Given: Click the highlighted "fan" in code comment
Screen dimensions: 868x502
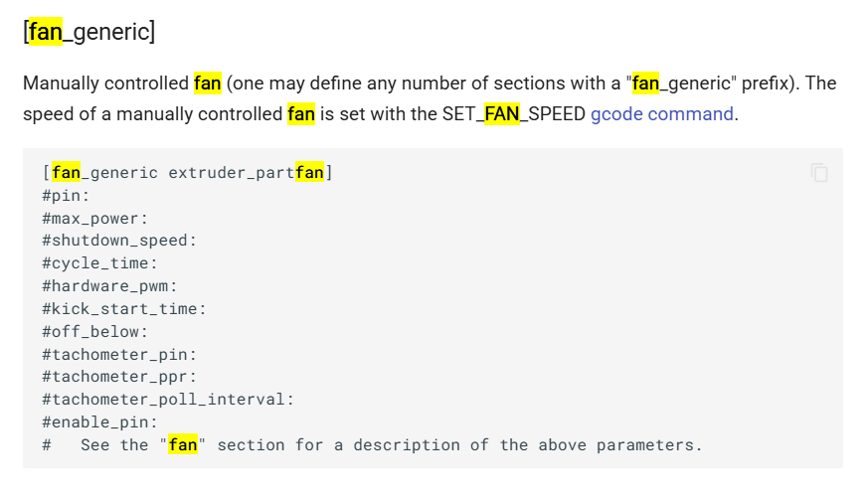Looking at the screenshot, I should pyautogui.click(x=183, y=444).
